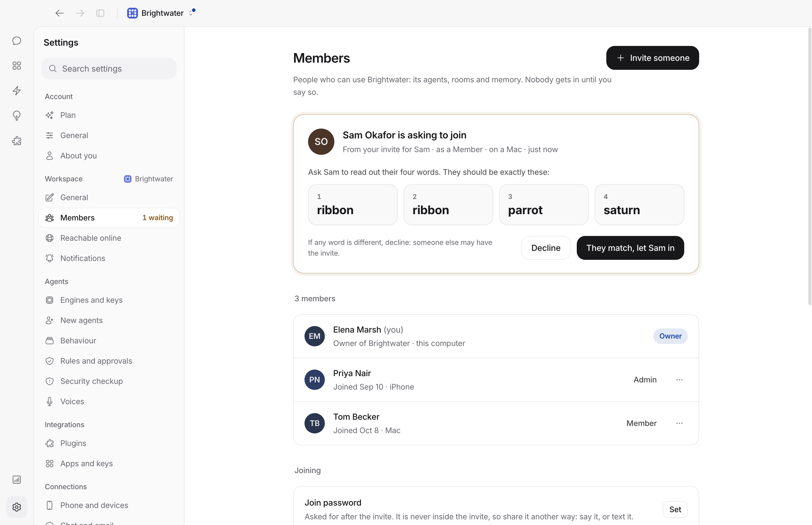Open the chat bubble icon in left rail

[x=17, y=41]
